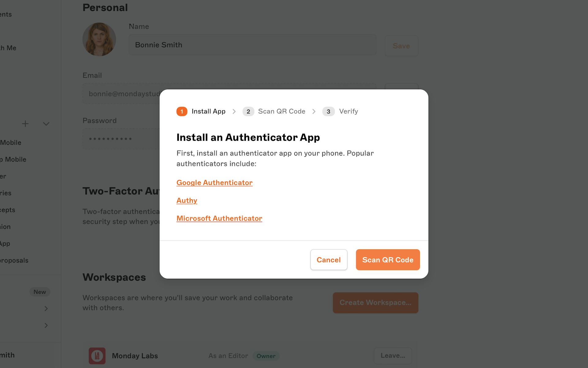Image resolution: width=588 pixels, height=368 pixels.
Task: Click the Scan QR Code button
Action: (388, 259)
